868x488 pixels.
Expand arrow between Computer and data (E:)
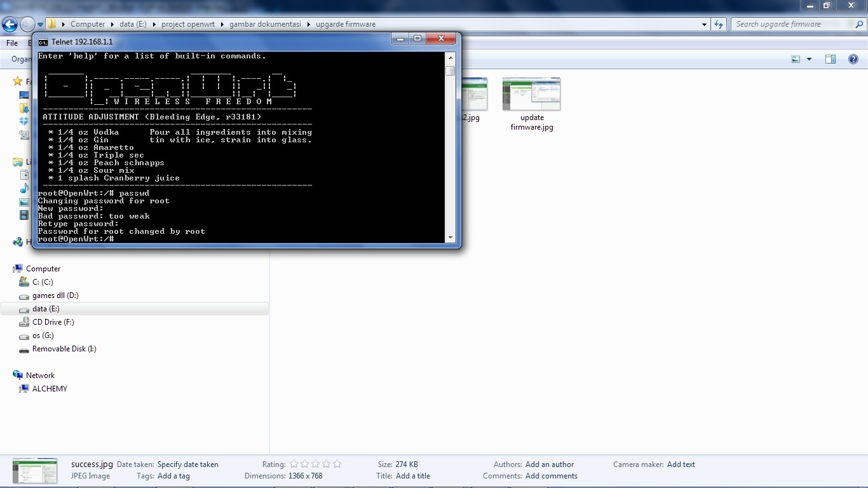[x=112, y=24]
